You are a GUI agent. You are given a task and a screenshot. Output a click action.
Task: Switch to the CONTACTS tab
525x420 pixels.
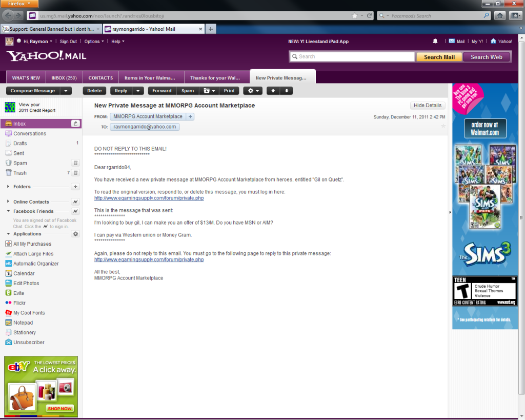pos(100,78)
